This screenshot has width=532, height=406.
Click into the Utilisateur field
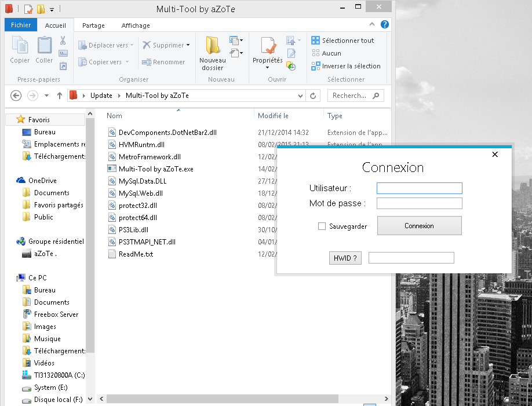(420, 188)
